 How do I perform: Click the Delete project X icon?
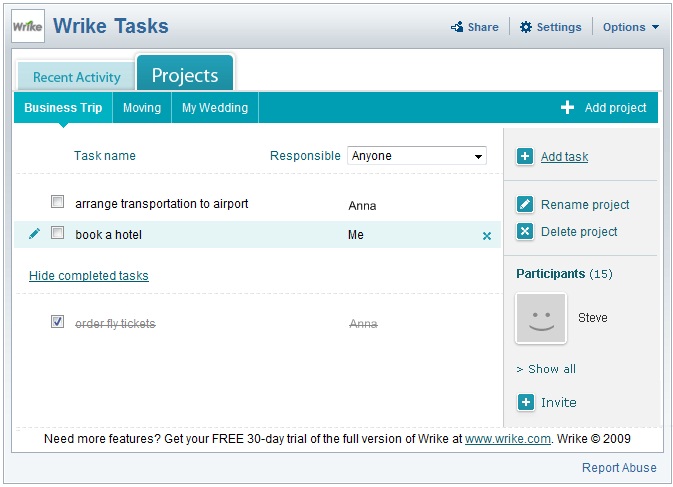pos(525,231)
